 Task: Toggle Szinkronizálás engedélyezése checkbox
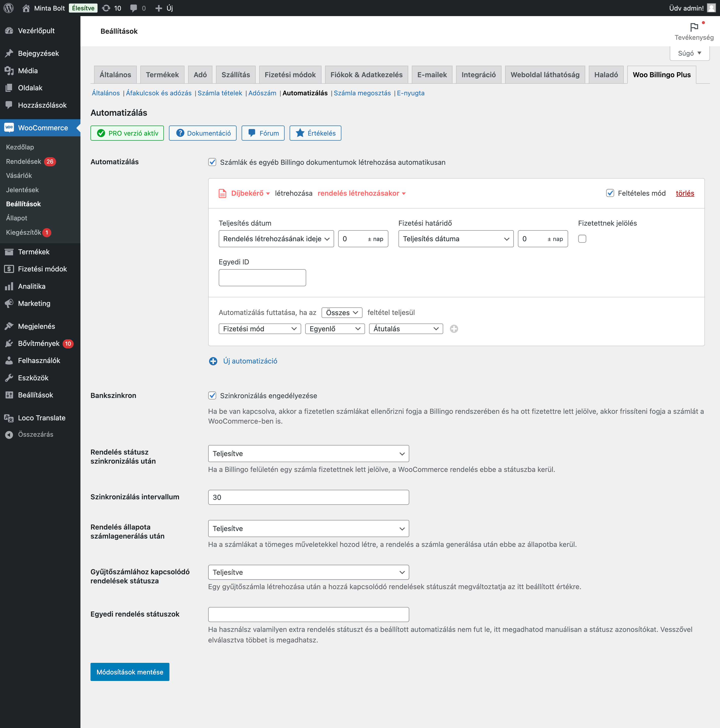pos(212,395)
